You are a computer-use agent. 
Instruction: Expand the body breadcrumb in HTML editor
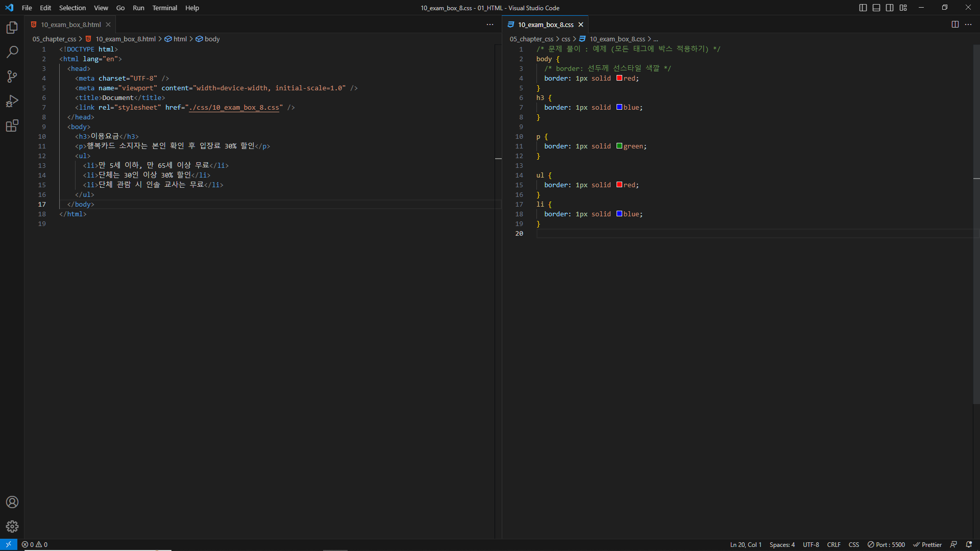(212, 39)
